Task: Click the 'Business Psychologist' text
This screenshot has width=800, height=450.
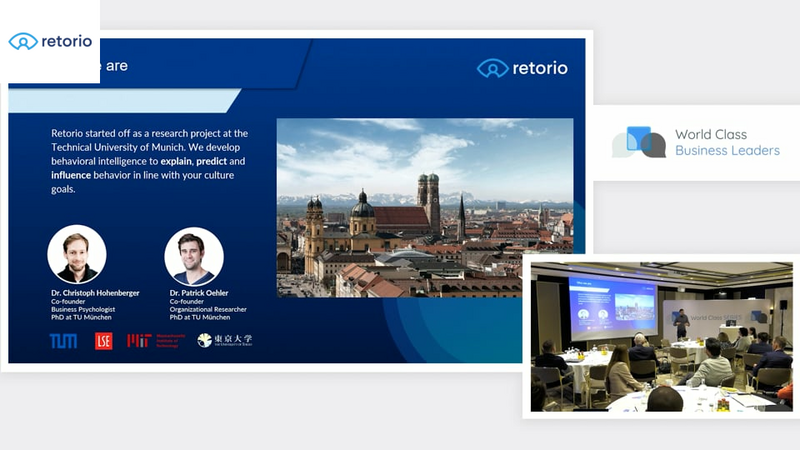Action: [83, 309]
